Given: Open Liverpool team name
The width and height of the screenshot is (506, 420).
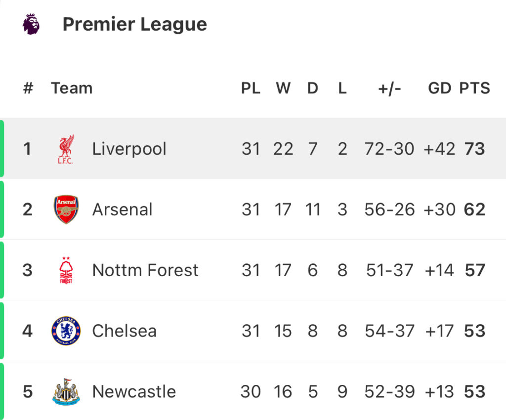Looking at the screenshot, I should point(129,149).
